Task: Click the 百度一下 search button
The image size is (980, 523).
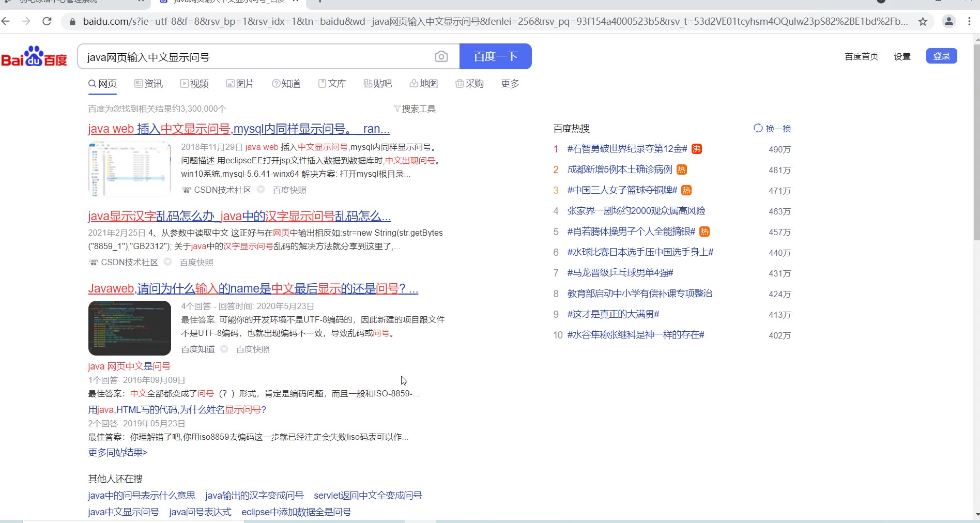Action: pyautogui.click(x=495, y=56)
